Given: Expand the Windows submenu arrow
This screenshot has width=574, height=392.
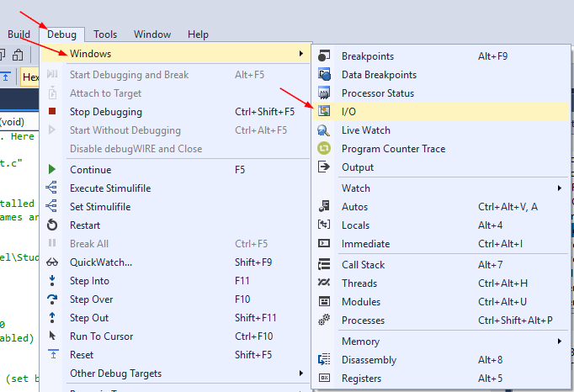Looking at the screenshot, I should (x=301, y=54).
